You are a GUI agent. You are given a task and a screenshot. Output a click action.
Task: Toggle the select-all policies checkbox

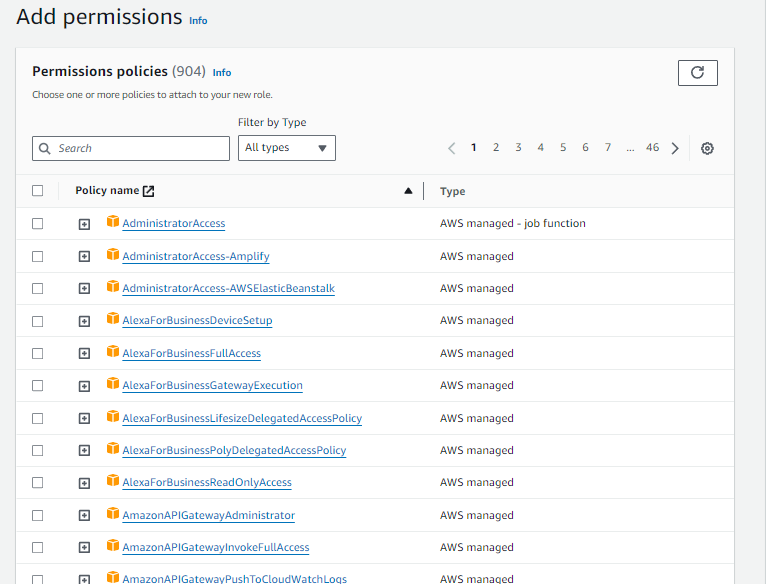[38, 191]
